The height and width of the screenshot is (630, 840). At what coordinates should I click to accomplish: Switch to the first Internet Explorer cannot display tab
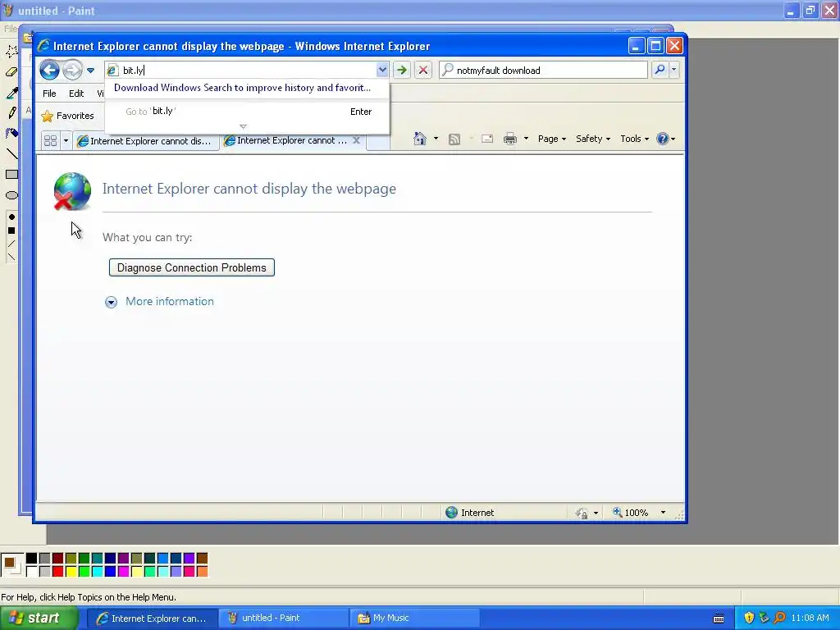(145, 141)
